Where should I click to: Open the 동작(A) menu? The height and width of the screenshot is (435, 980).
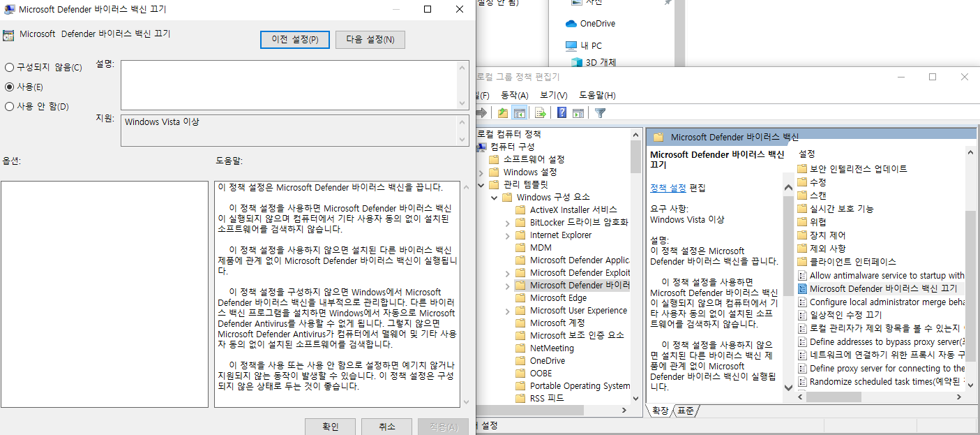pyautogui.click(x=515, y=95)
